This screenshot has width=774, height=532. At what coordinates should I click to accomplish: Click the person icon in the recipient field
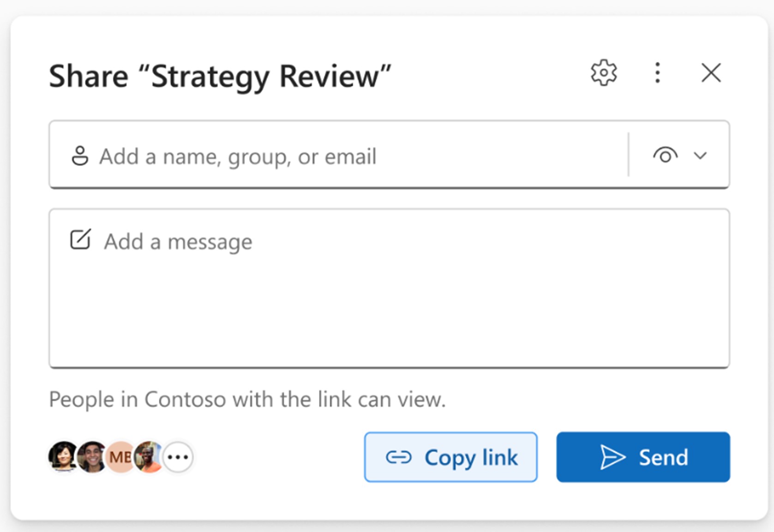click(x=79, y=156)
